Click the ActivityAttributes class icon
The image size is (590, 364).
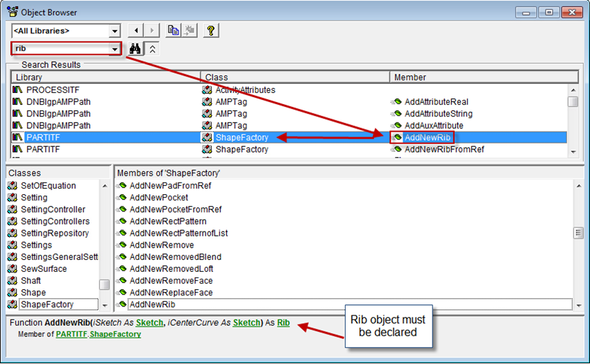pos(207,90)
